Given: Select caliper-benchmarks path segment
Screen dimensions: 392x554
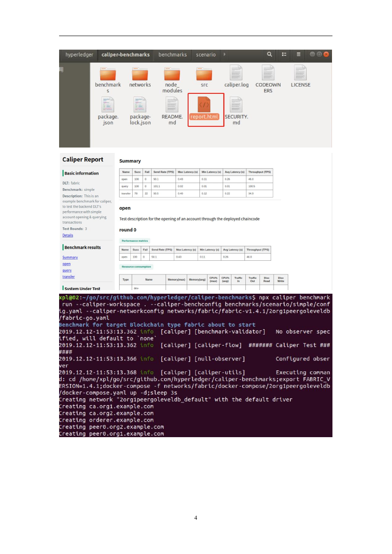Looking at the screenshot, I should point(125,55).
